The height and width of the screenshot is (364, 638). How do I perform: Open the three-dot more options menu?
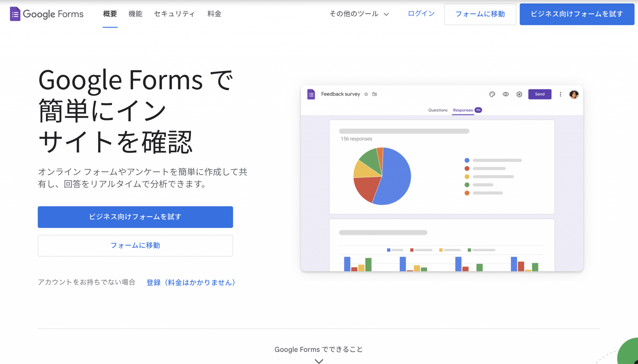[560, 94]
